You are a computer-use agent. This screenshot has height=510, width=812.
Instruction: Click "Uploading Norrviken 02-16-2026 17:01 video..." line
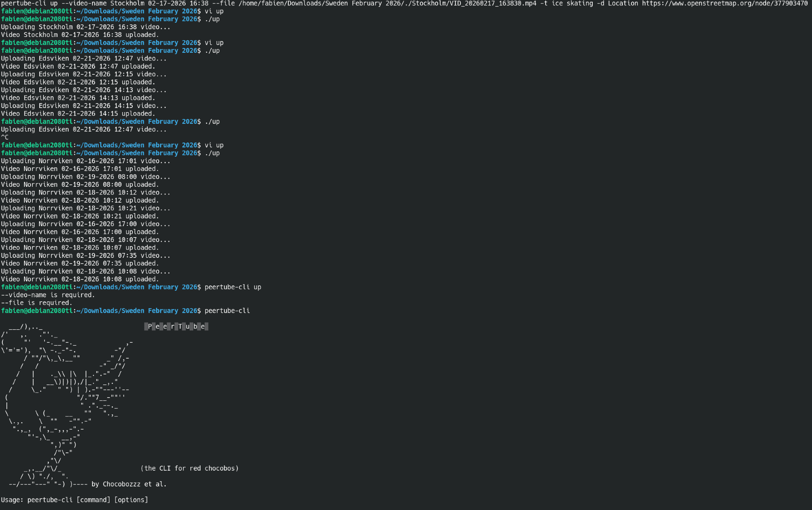(86, 161)
